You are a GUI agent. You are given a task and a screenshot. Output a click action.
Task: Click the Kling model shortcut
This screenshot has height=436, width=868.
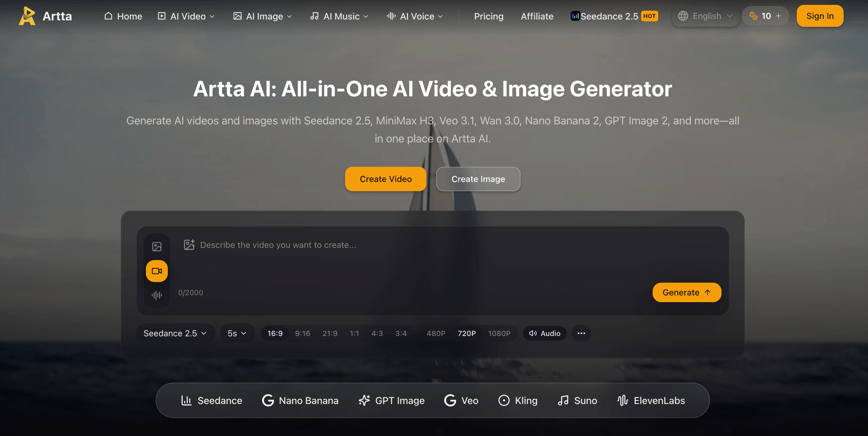coord(518,400)
